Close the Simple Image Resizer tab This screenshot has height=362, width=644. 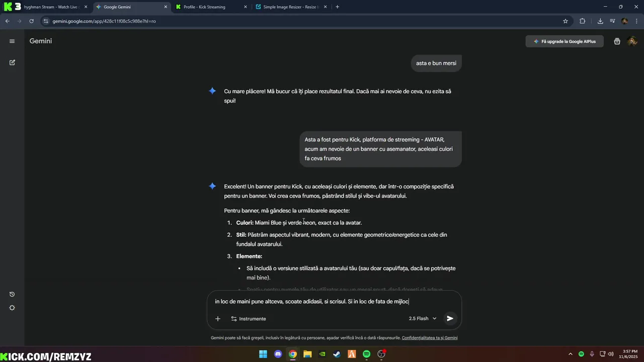tap(325, 7)
